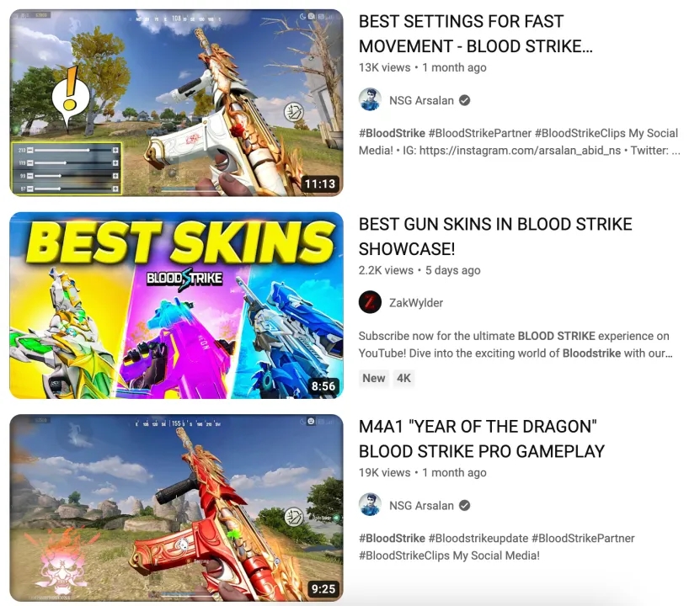
Task: Click the New badge under ZakWylder video
Action: (x=374, y=378)
